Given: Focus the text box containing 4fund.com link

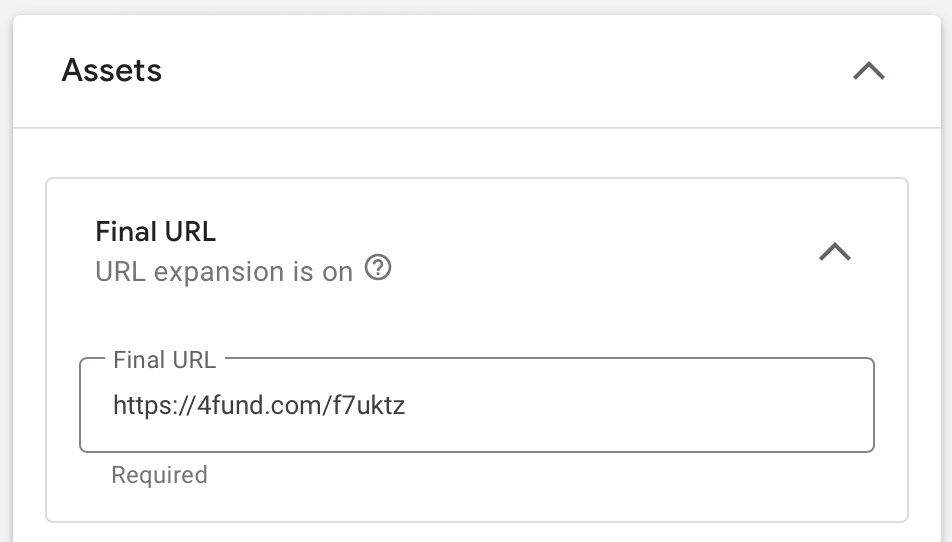Looking at the screenshot, I should pyautogui.click(x=477, y=405).
